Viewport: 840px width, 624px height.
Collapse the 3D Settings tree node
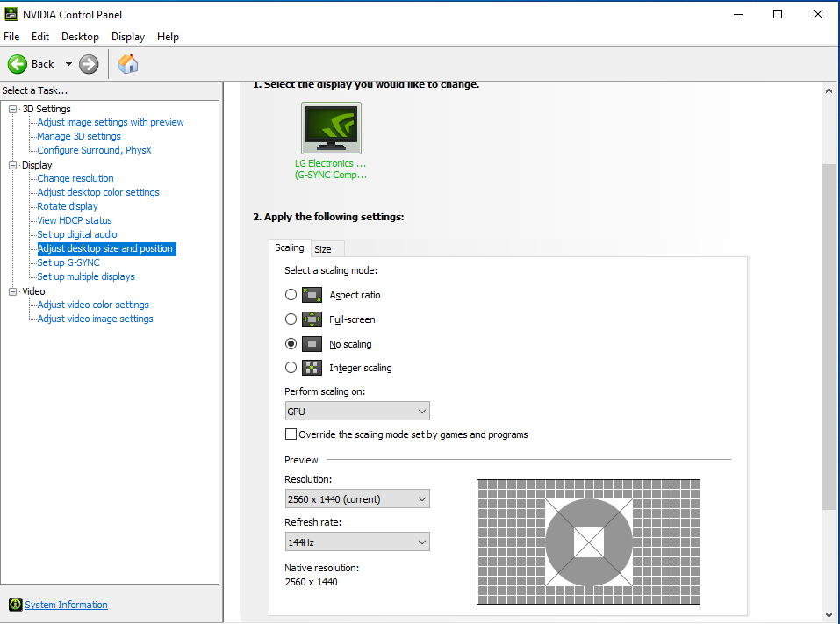click(x=13, y=109)
